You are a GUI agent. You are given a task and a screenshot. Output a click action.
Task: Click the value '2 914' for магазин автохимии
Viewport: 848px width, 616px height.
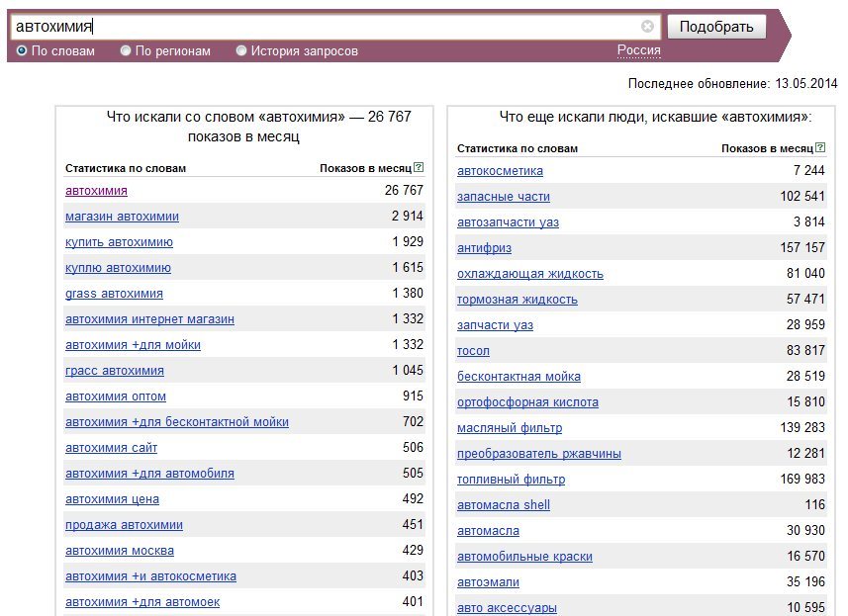coord(408,217)
